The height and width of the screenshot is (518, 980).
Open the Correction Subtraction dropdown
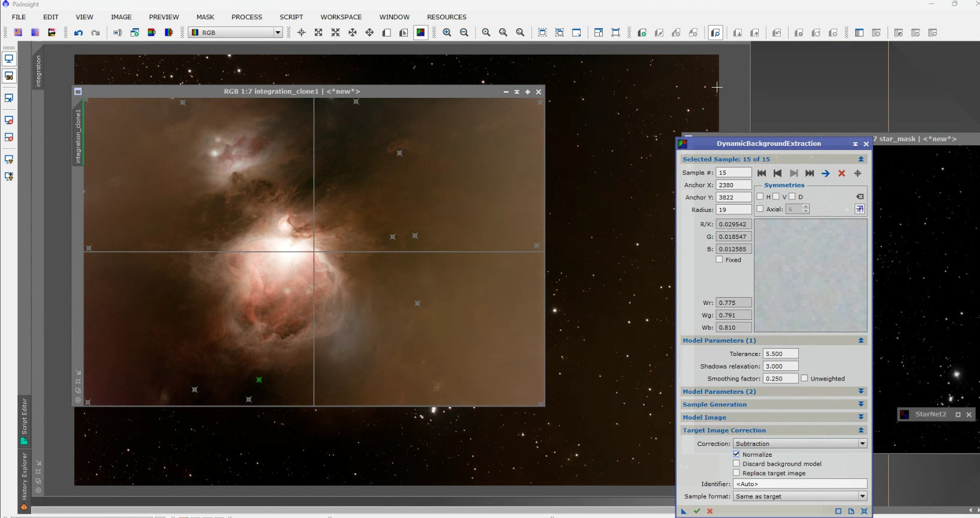pyautogui.click(x=800, y=444)
